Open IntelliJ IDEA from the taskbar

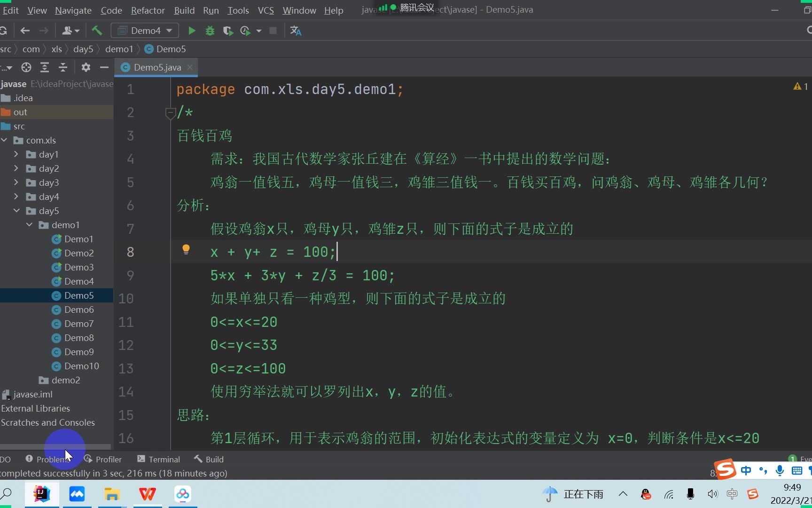(41, 494)
